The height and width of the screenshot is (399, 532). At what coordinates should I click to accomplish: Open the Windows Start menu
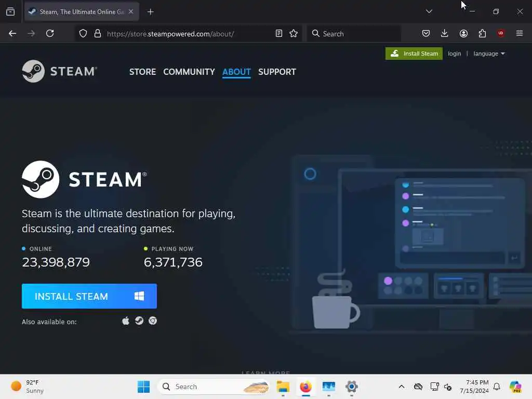[x=143, y=387]
